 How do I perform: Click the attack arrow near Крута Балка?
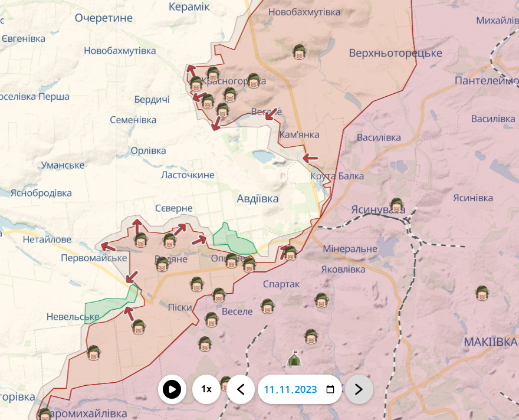[x=310, y=158]
